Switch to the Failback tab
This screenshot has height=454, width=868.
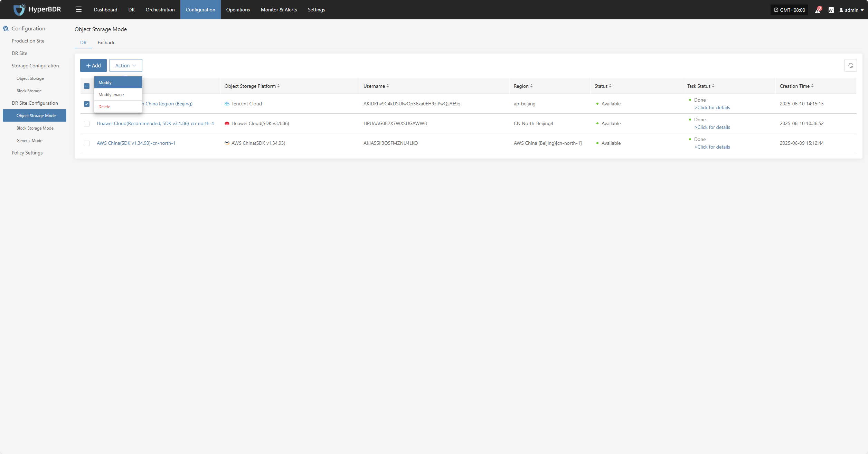pos(106,42)
